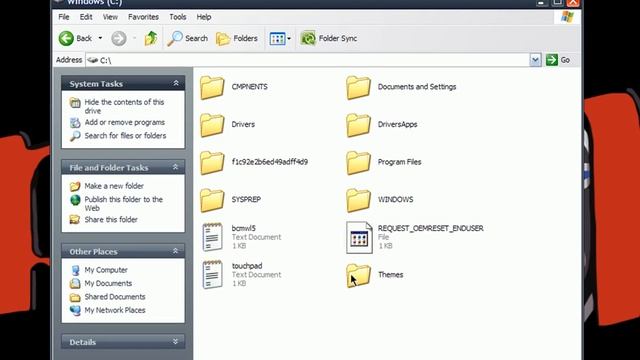Select the Documents and Settings folder icon
640x360 pixels.
(358, 87)
